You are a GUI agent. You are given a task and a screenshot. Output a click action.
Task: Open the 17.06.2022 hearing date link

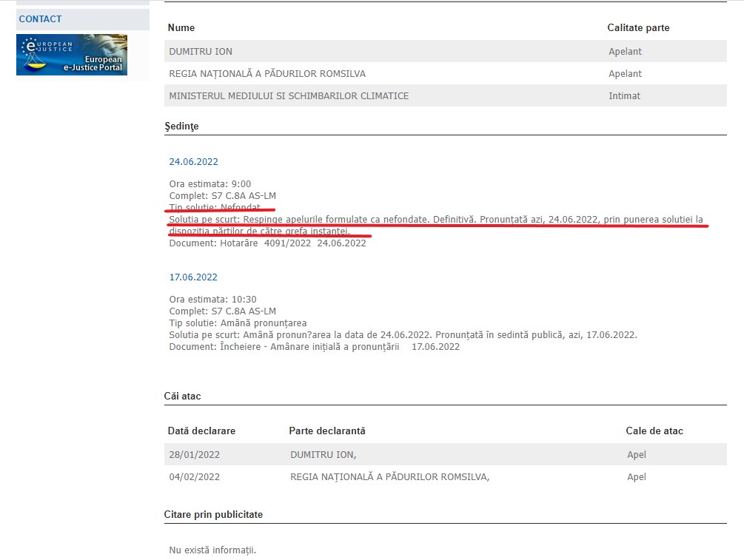[x=193, y=277]
